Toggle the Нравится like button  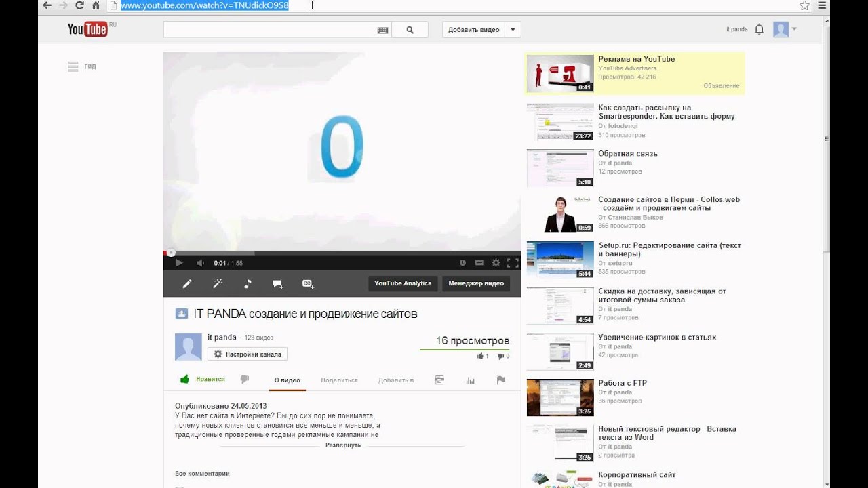(202, 379)
